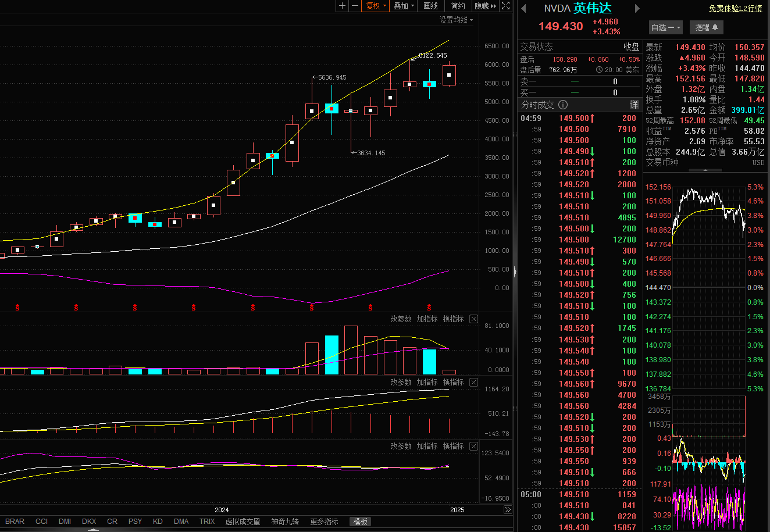Click the 05:00 trade row with 1159
This screenshot has width=770, height=532.
tap(580, 494)
